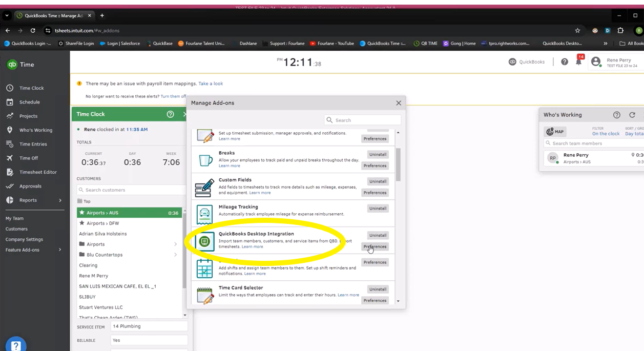The image size is (644, 351).
Task: Expand the Blu Countertops customer folder
Action: 175,255
